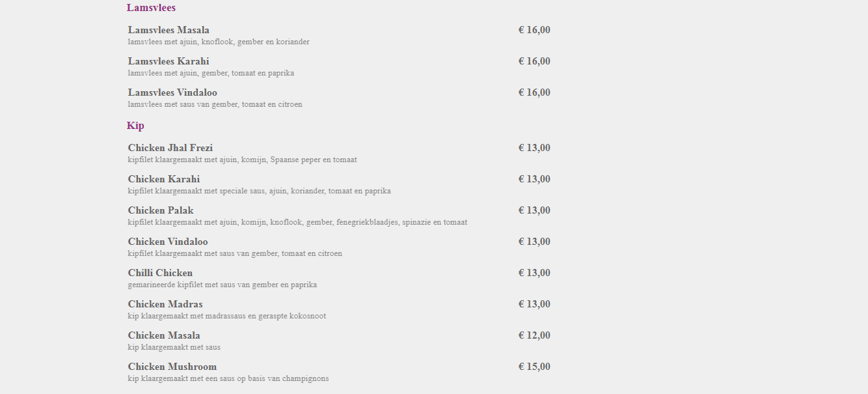Click the Chicken Mushroom menu item

click(172, 367)
